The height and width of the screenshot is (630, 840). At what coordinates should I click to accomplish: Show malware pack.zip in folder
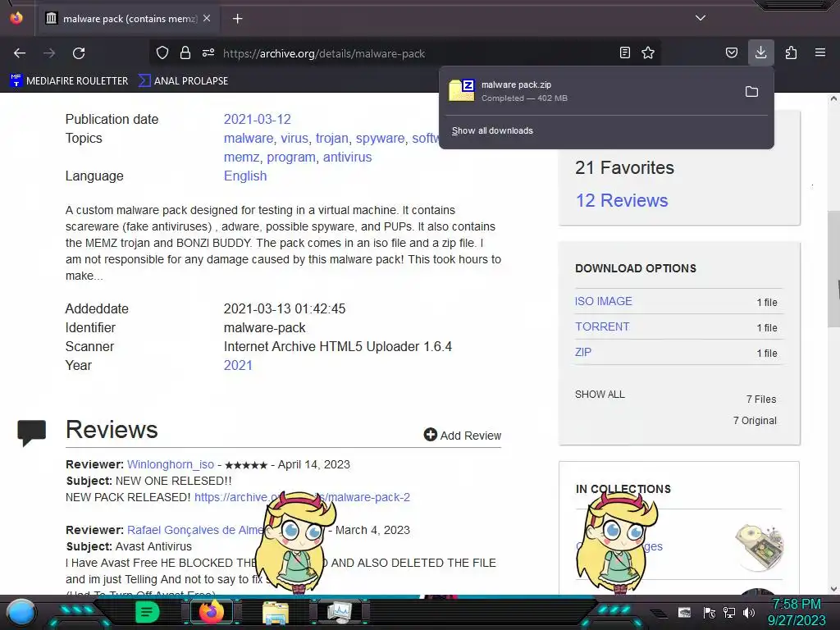(x=751, y=92)
